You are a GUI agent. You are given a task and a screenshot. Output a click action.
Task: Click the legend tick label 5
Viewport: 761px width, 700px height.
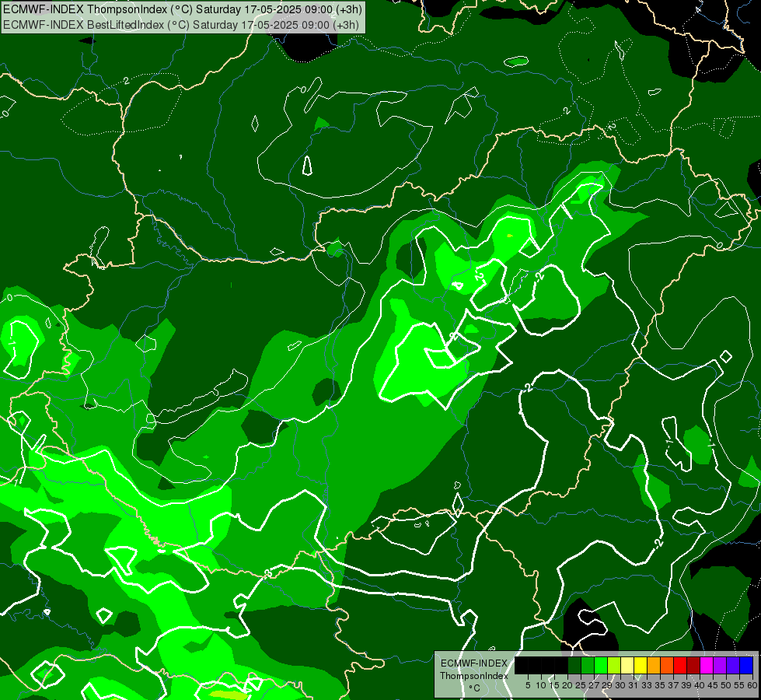coord(528,685)
